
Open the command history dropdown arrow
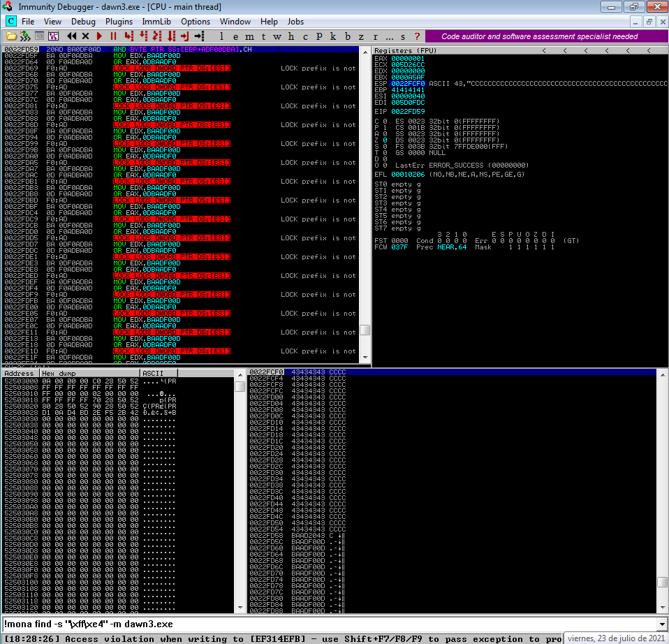pyautogui.click(x=663, y=624)
